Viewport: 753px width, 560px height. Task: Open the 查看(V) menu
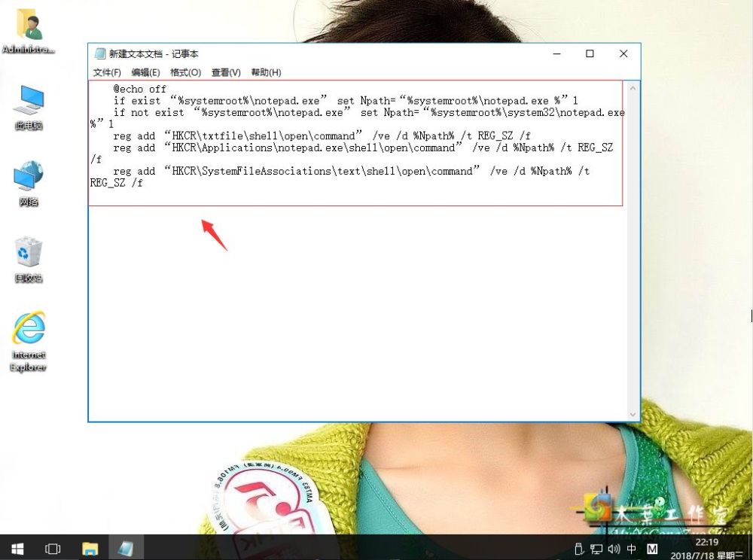pos(225,72)
